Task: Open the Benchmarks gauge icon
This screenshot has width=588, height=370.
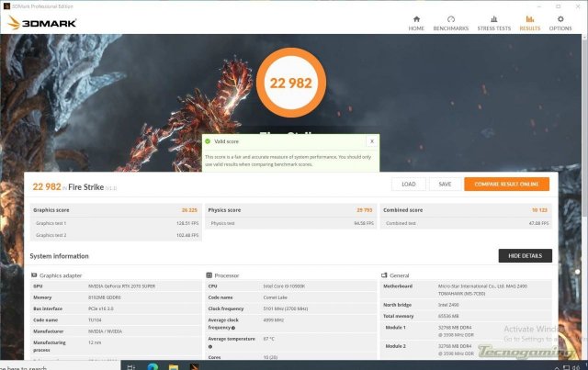Action: 451,22
